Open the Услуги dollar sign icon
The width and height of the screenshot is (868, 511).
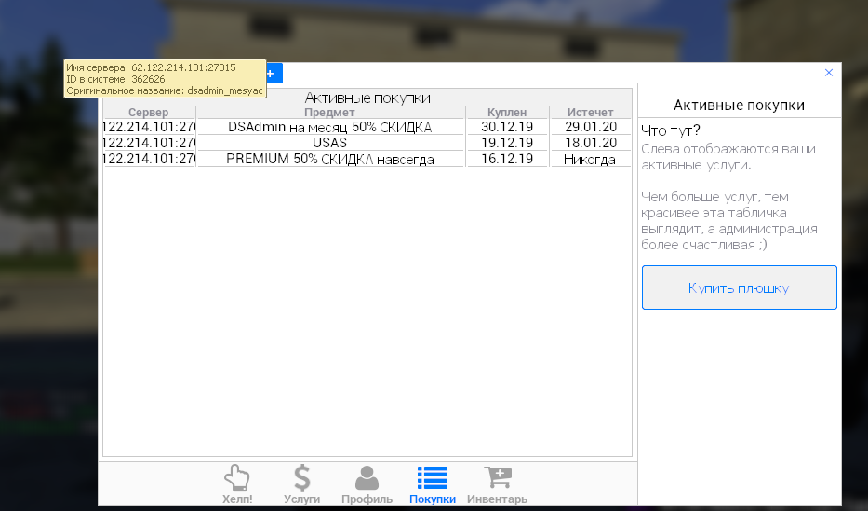[301, 478]
